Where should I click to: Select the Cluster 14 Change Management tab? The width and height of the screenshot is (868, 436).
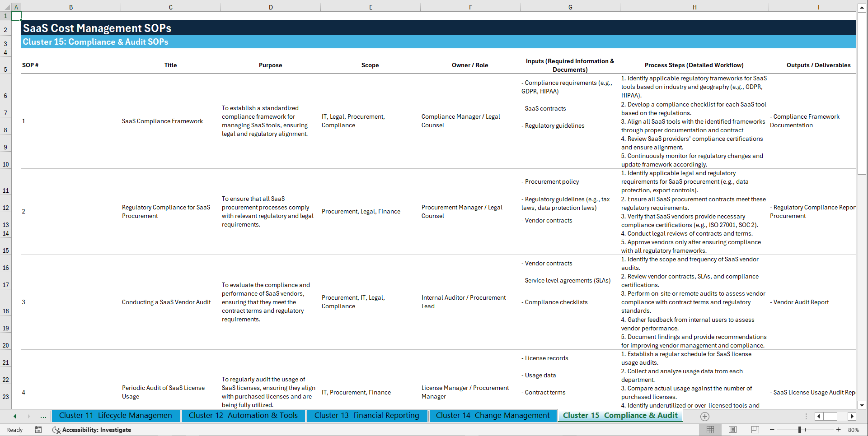[x=492, y=416]
